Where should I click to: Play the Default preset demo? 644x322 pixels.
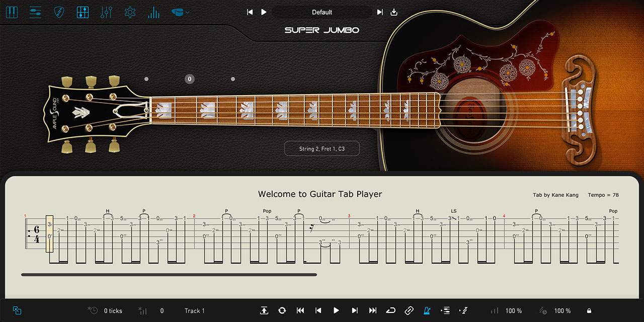(x=264, y=12)
